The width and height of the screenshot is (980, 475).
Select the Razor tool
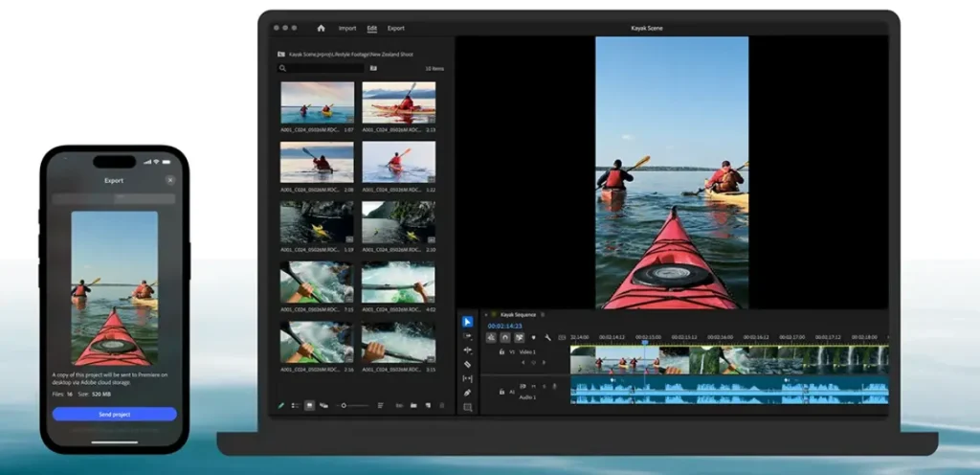click(467, 364)
